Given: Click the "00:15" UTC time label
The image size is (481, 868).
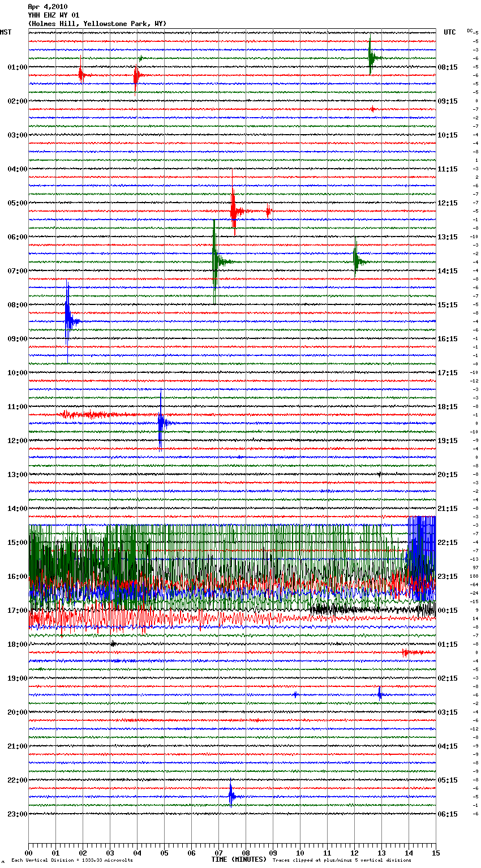Looking at the screenshot, I should [448, 611].
